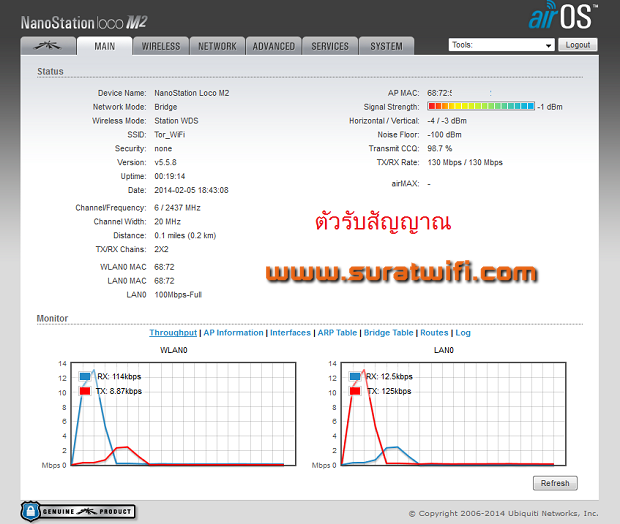
Task: Open the Ubiquiti logo tab
Action: (x=48, y=46)
